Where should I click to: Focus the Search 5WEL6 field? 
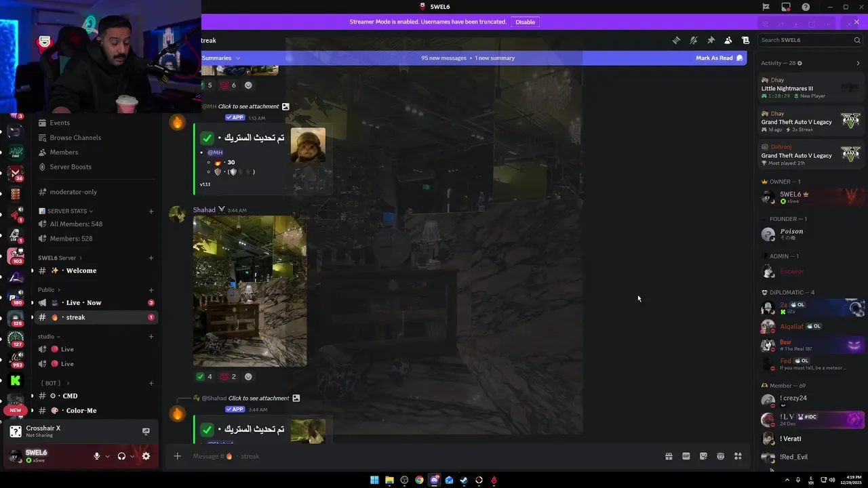(x=810, y=40)
